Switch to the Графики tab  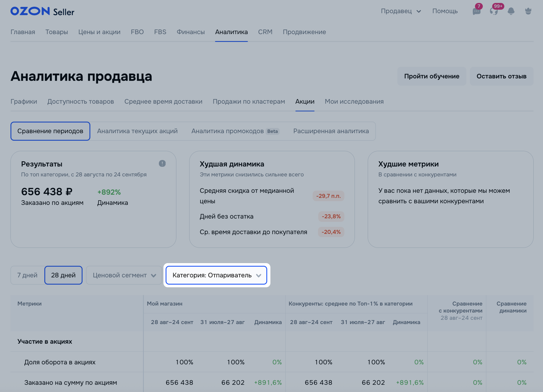[x=24, y=101]
